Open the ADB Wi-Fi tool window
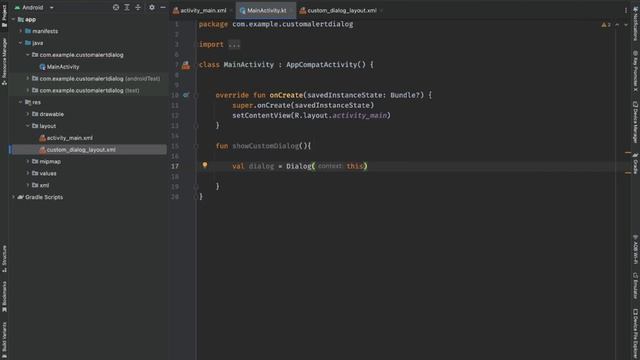The width and height of the screenshot is (640, 360). pos(636,249)
